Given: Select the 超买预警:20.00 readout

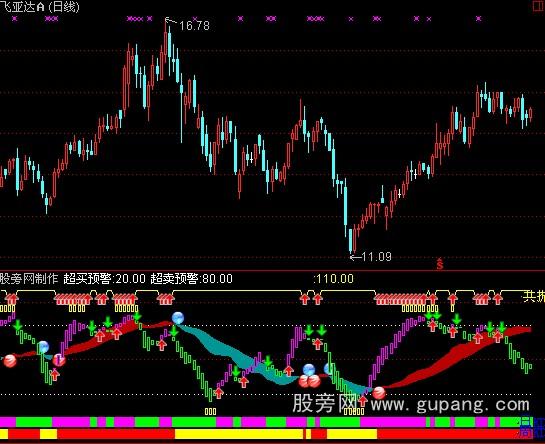Looking at the screenshot, I should click(104, 278).
